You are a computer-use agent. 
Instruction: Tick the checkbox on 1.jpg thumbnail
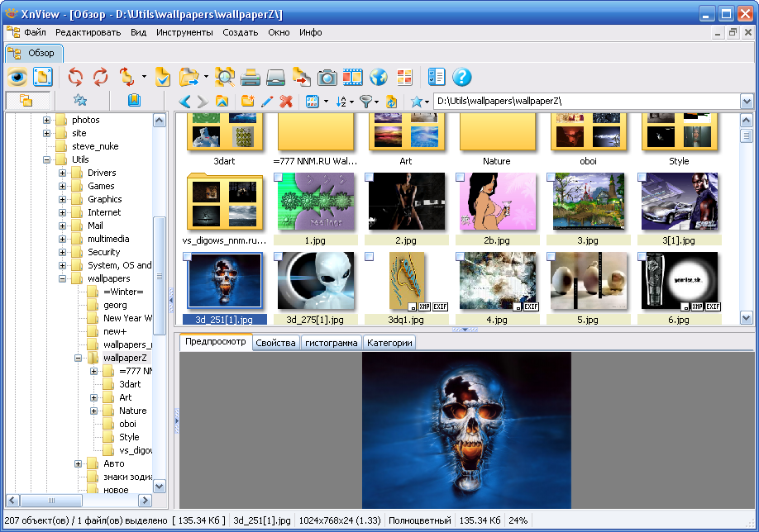tap(279, 178)
